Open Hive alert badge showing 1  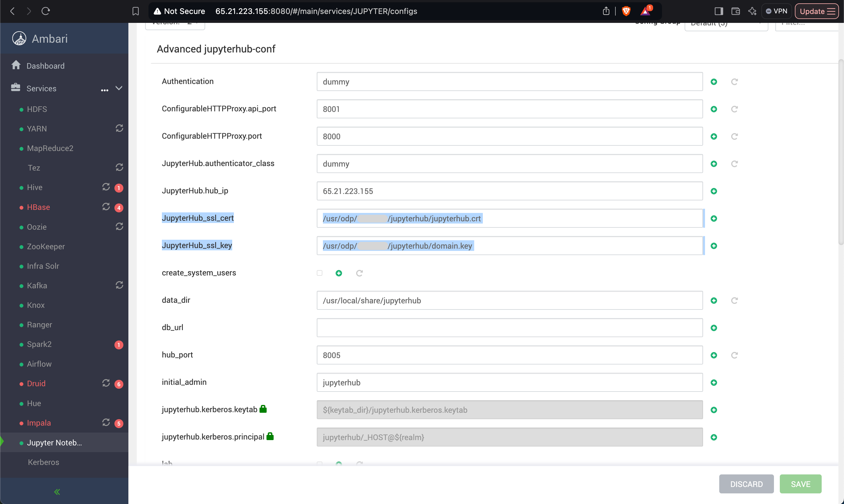[119, 188]
